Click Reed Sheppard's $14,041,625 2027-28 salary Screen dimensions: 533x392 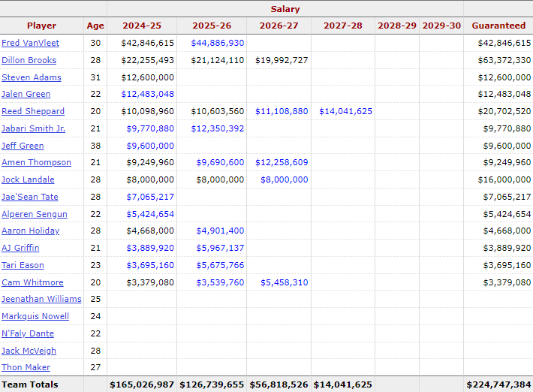(346, 111)
